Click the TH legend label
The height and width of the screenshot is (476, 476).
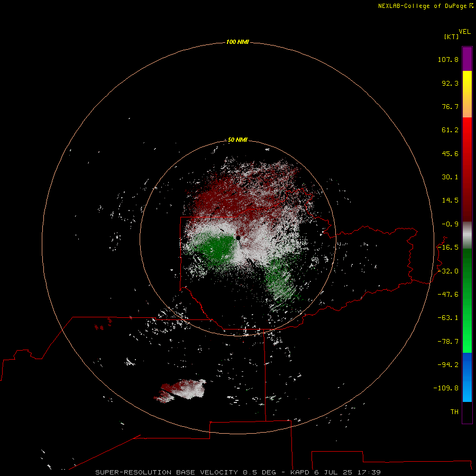tap(454, 412)
